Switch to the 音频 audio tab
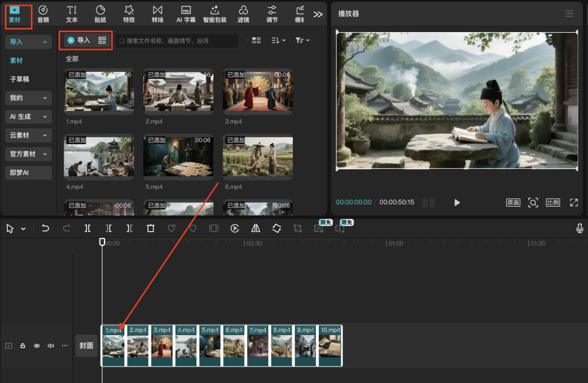The width and height of the screenshot is (588, 383). pos(43,14)
